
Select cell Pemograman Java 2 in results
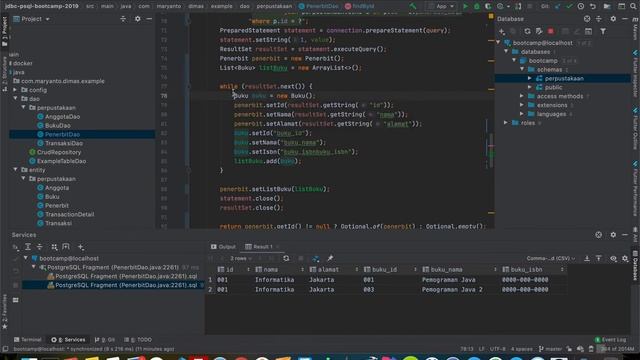tap(452, 289)
